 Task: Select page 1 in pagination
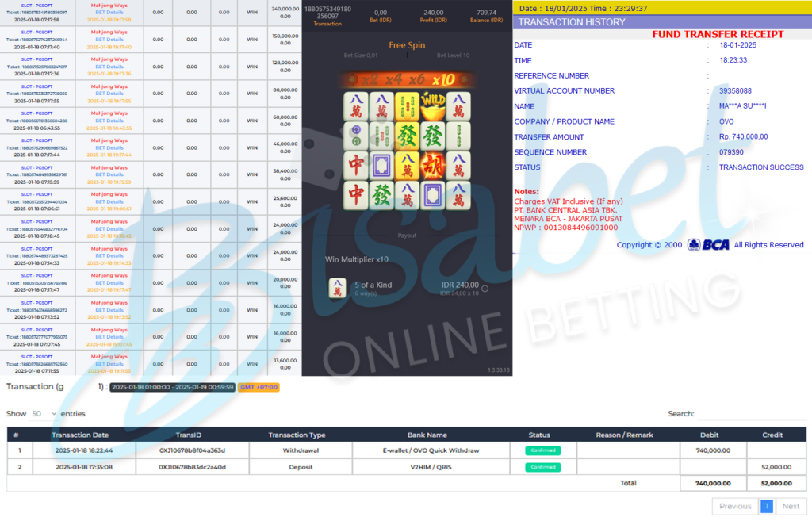tap(767, 506)
